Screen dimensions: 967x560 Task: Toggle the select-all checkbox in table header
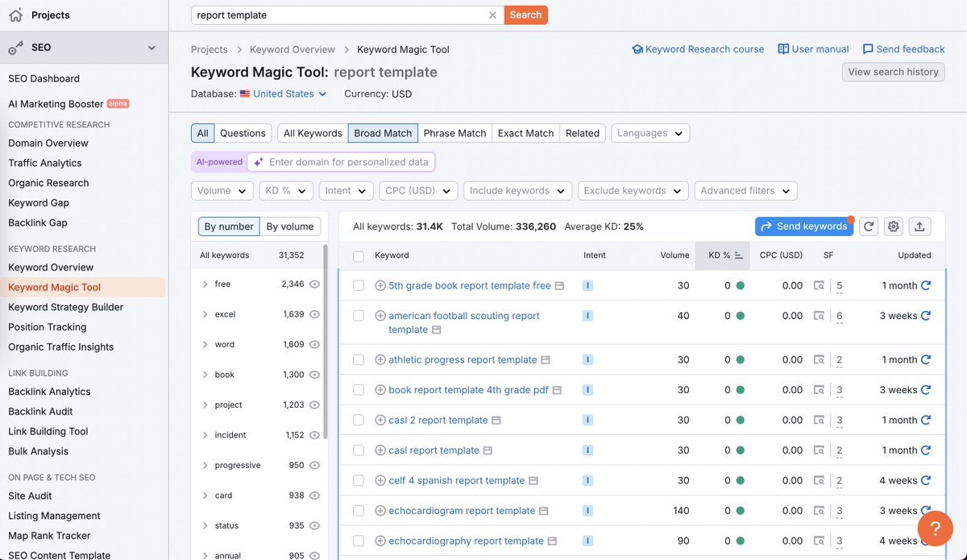[359, 255]
